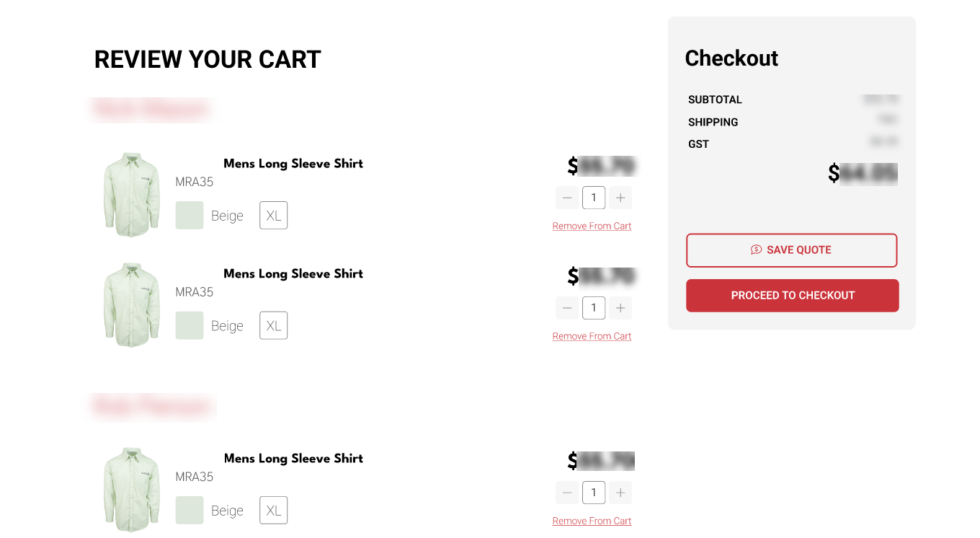Click plus icon on second shirt item
980x538 pixels.
620,308
